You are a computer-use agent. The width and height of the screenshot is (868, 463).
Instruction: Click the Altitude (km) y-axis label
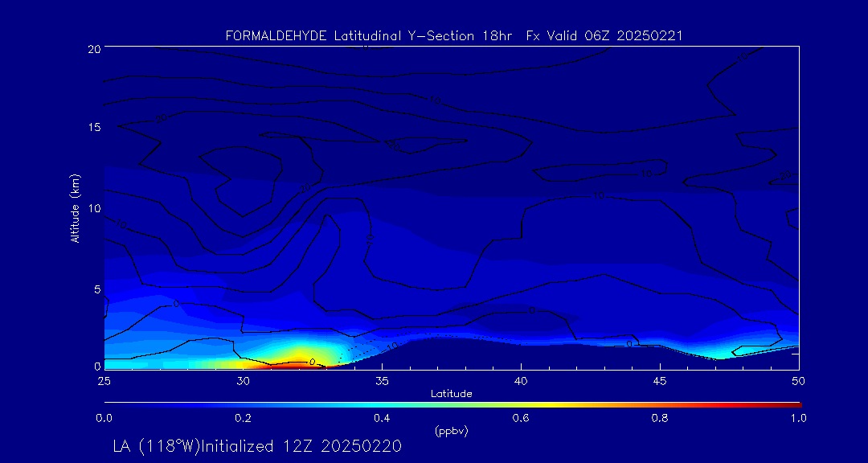pos(76,208)
